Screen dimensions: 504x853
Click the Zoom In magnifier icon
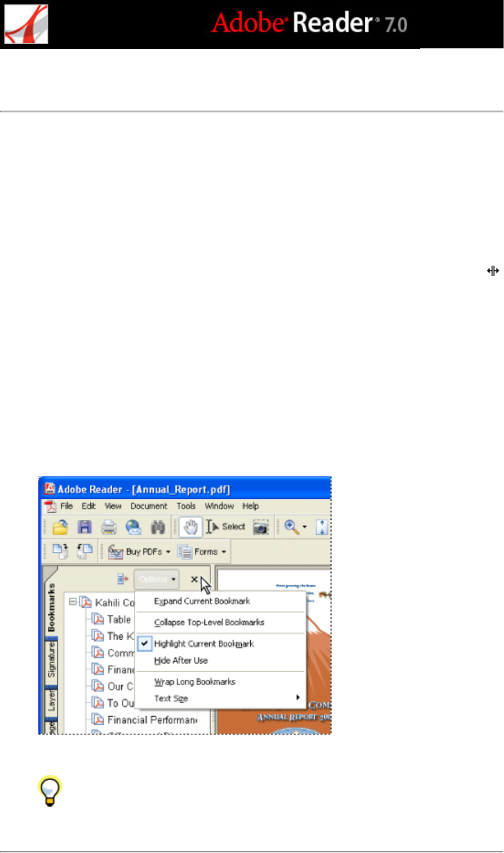[x=291, y=527]
